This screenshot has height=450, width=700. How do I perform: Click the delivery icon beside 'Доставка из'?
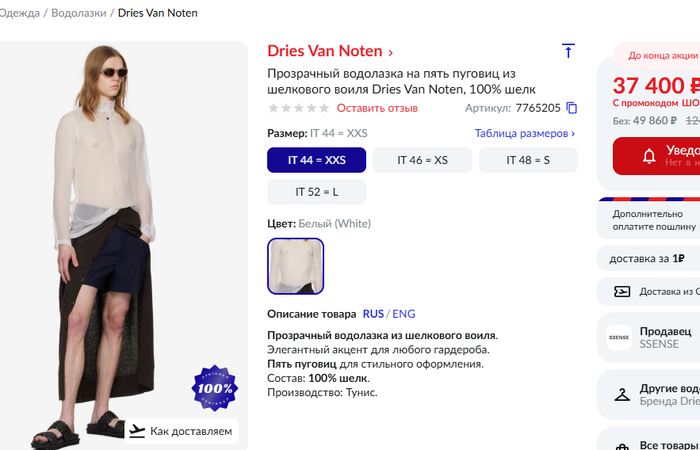(622, 292)
